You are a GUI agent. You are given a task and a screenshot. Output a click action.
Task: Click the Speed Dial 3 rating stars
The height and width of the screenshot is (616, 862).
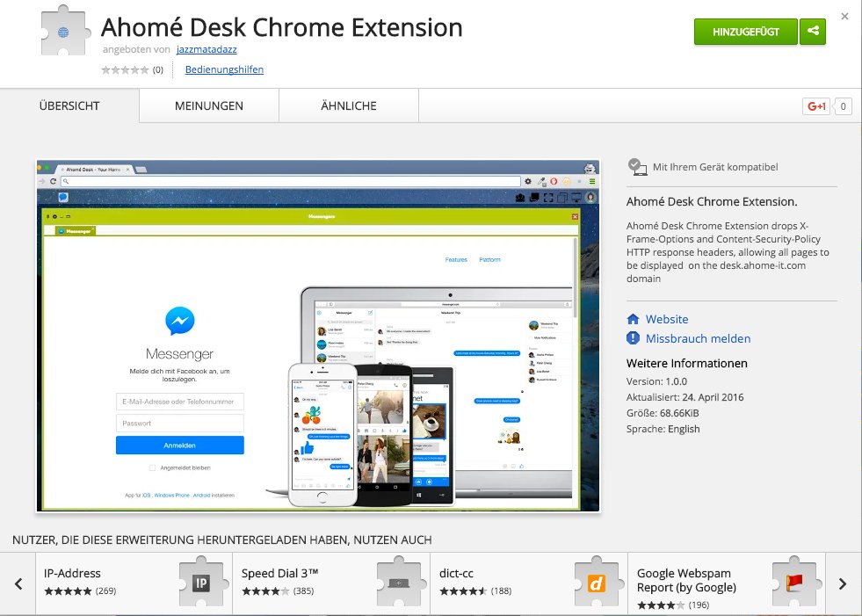pyautogui.click(x=265, y=591)
